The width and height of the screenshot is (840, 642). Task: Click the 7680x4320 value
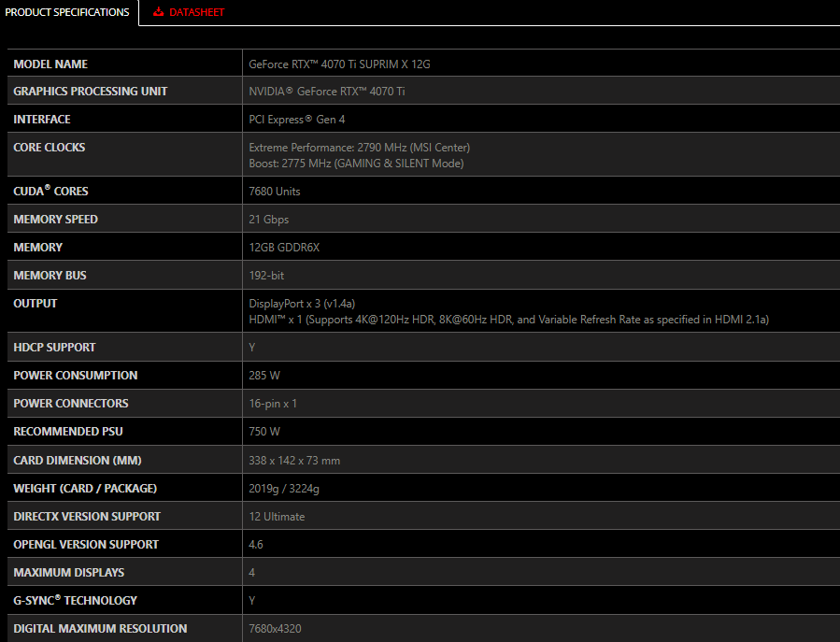(275, 629)
